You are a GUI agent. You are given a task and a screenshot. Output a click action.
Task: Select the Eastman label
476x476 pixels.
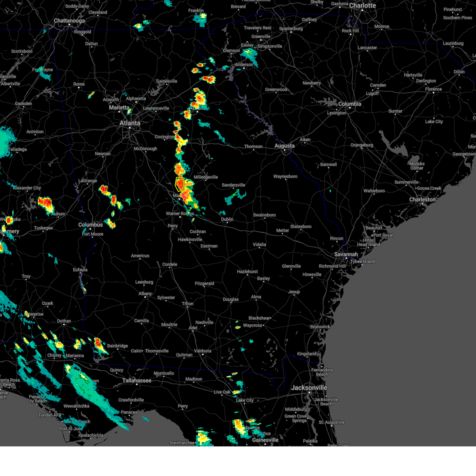[209, 246]
